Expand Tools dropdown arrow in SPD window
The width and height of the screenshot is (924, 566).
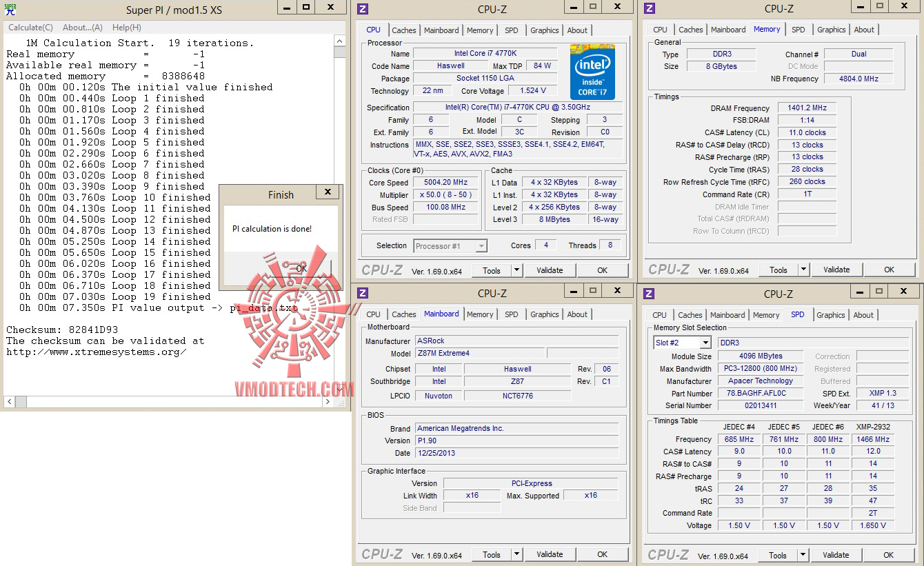click(802, 555)
